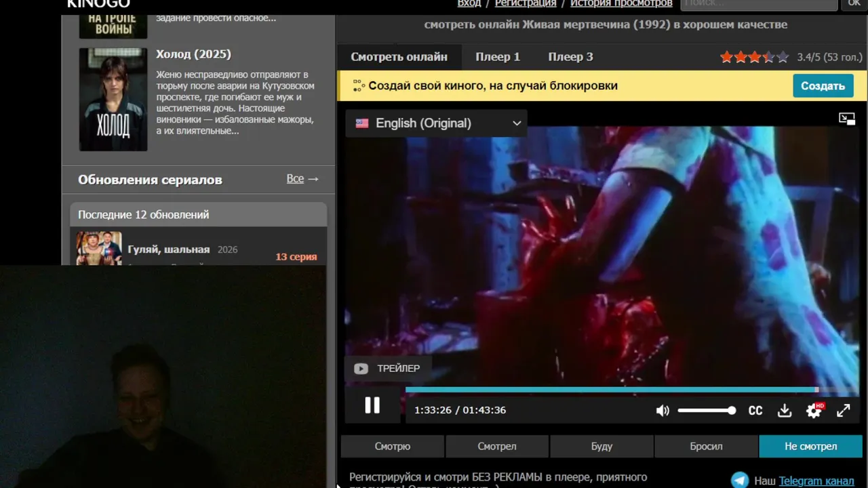The image size is (868, 488).
Task: Open the Регистрация link
Action: coord(526,3)
